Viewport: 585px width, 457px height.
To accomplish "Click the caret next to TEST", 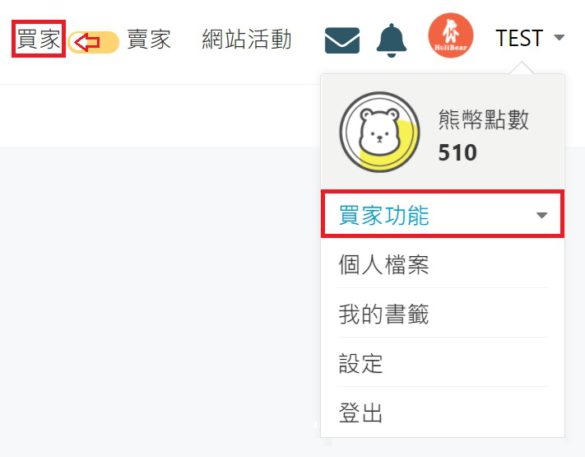I will (559, 37).
